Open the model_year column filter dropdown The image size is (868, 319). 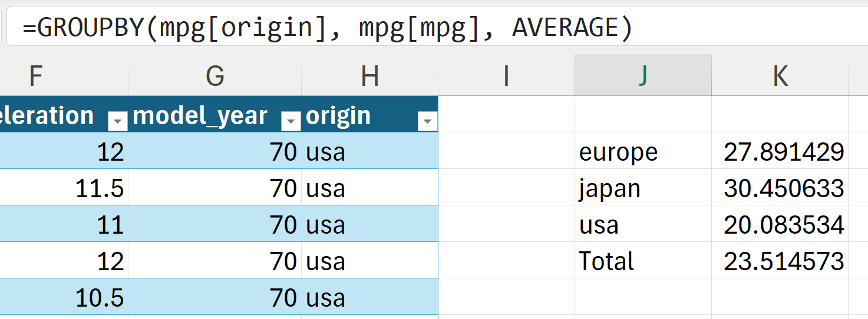291,121
